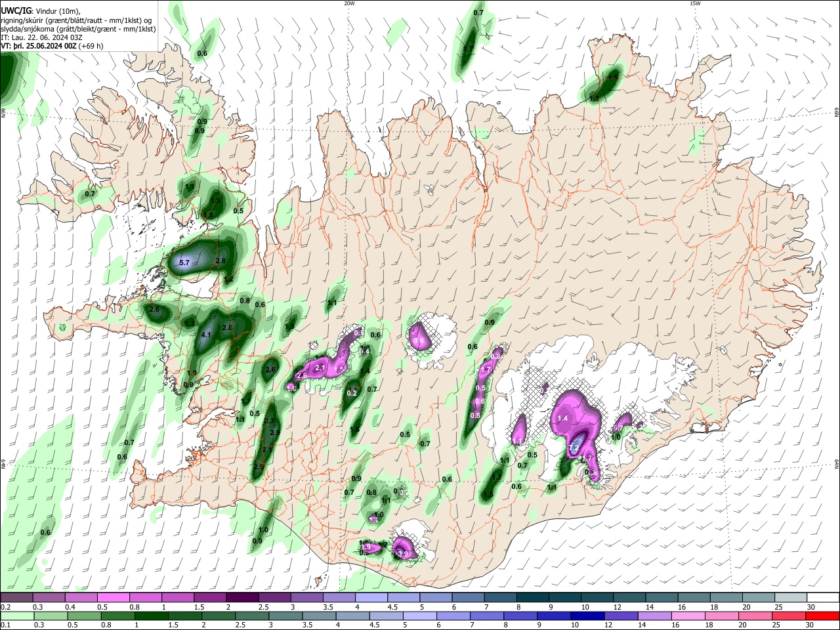This screenshot has width=840, height=630.
Task: Select the dark teal 8 swatch on the snow scale
Action: (x=533, y=598)
